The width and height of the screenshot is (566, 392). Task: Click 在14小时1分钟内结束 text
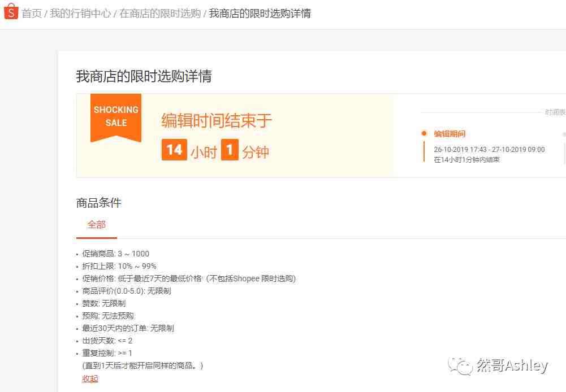[466, 160]
